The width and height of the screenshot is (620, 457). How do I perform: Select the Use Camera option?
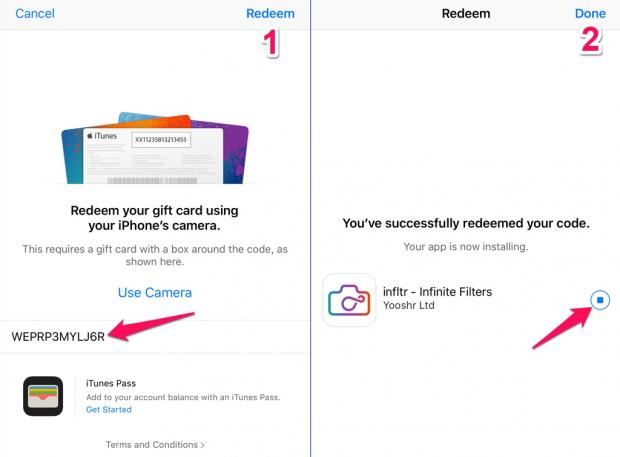(155, 293)
